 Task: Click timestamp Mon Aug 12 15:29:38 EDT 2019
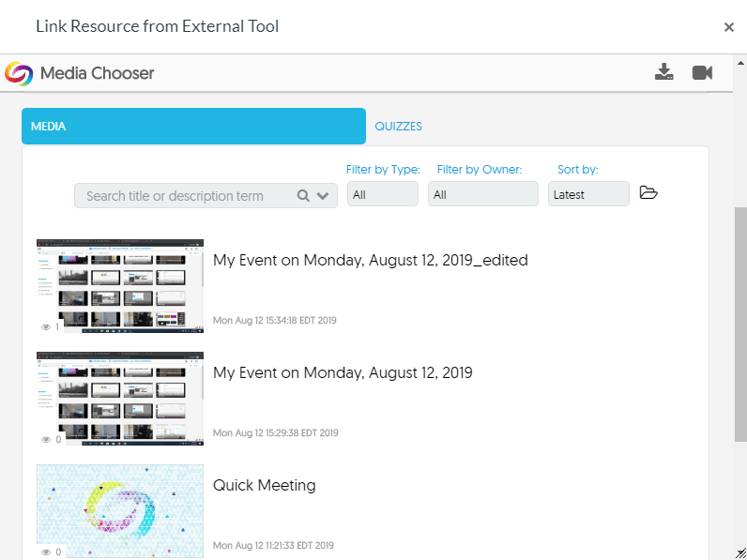pos(275,432)
